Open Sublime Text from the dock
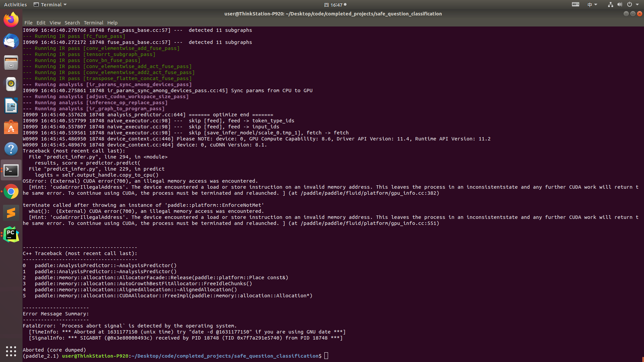Screen dimensions: 644x362 click(11, 213)
